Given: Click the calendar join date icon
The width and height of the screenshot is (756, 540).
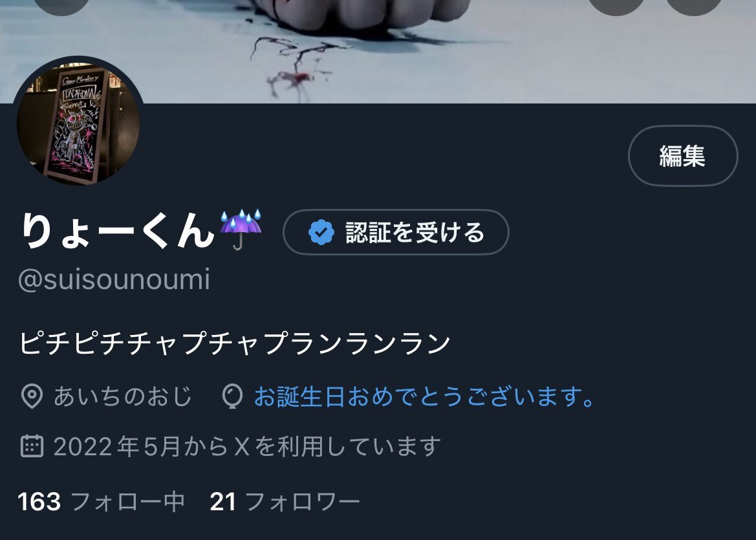Looking at the screenshot, I should 32,446.
